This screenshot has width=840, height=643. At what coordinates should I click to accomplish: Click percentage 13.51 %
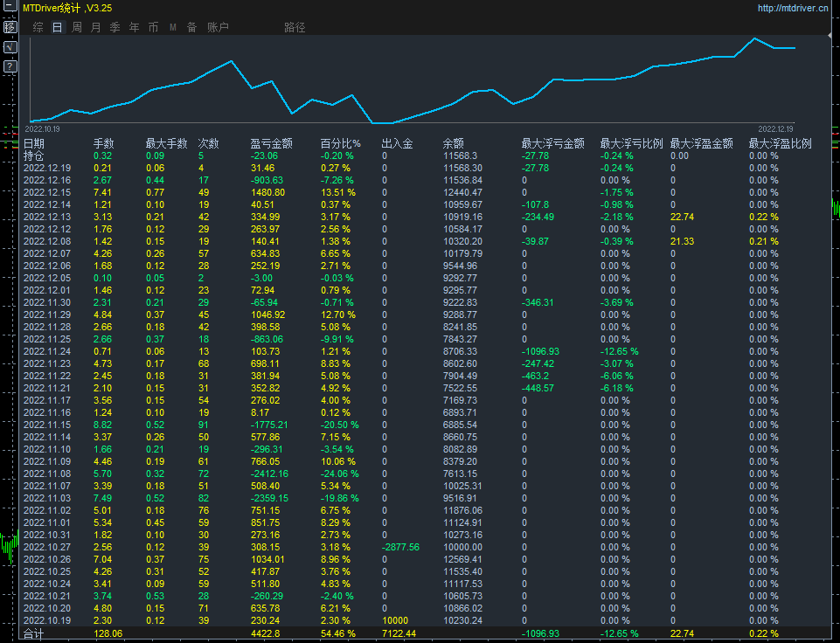pos(338,193)
